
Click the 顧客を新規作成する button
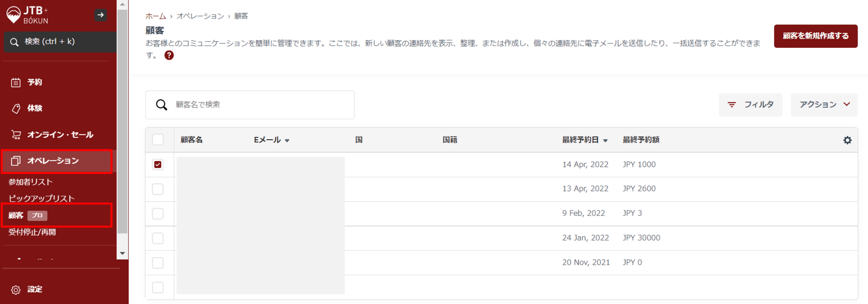tap(815, 36)
